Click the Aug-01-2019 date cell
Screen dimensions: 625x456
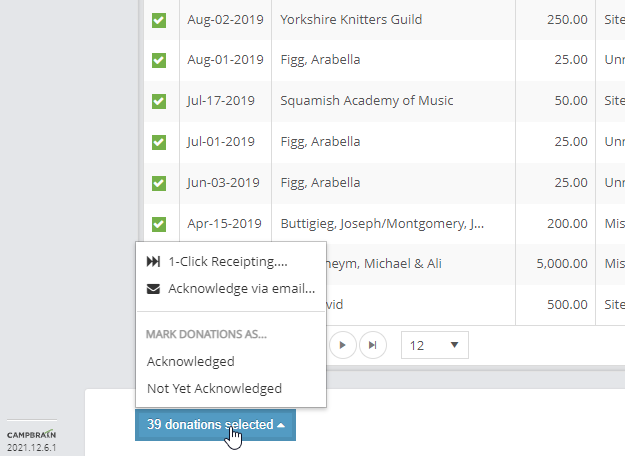tap(225, 60)
